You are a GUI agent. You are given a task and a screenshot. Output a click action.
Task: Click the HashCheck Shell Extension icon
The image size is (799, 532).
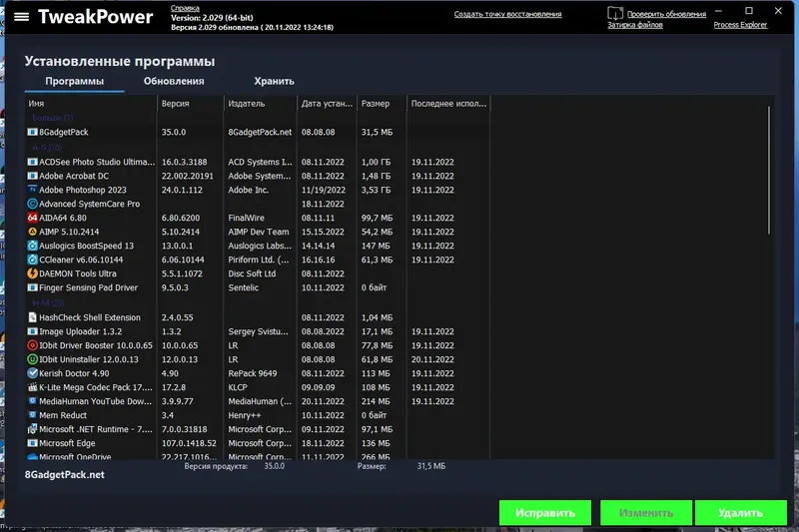pos(33,317)
